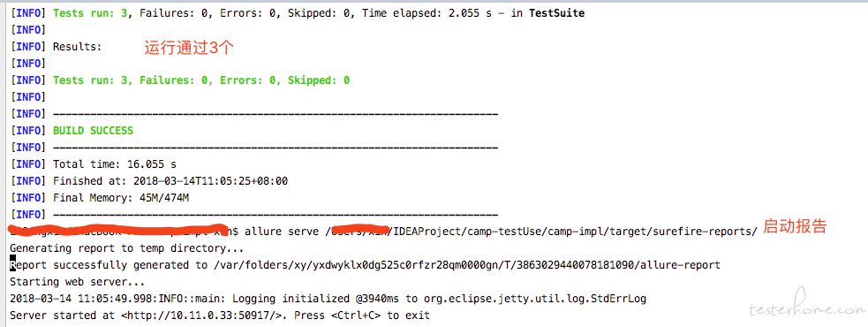Click the allure serve command text
This screenshot has height=327, width=868.
[281, 232]
